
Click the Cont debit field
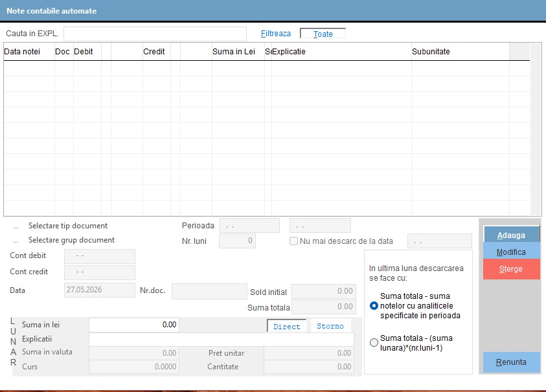click(x=100, y=256)
